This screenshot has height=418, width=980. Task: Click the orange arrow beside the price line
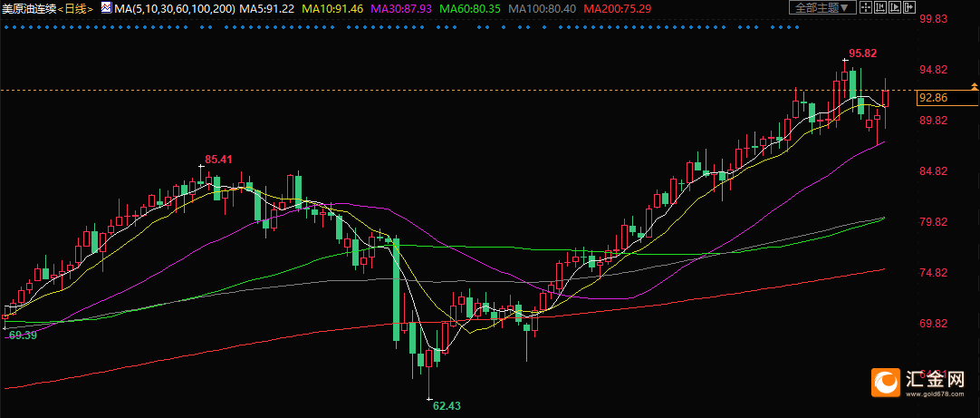coord(974,86)
